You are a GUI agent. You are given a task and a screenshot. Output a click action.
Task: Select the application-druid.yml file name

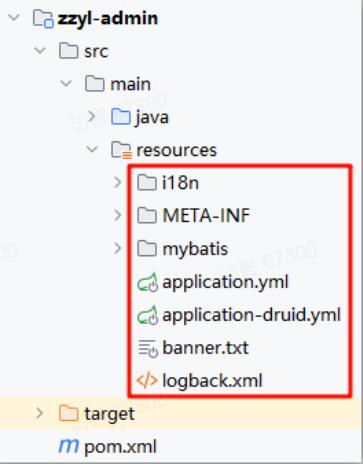click(252, 316)
